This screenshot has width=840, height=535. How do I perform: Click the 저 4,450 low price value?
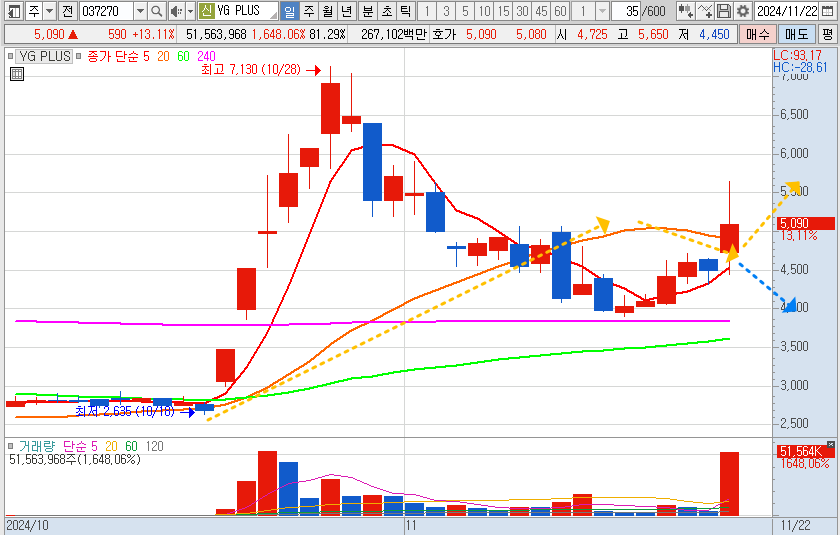(x=714, y=35)
